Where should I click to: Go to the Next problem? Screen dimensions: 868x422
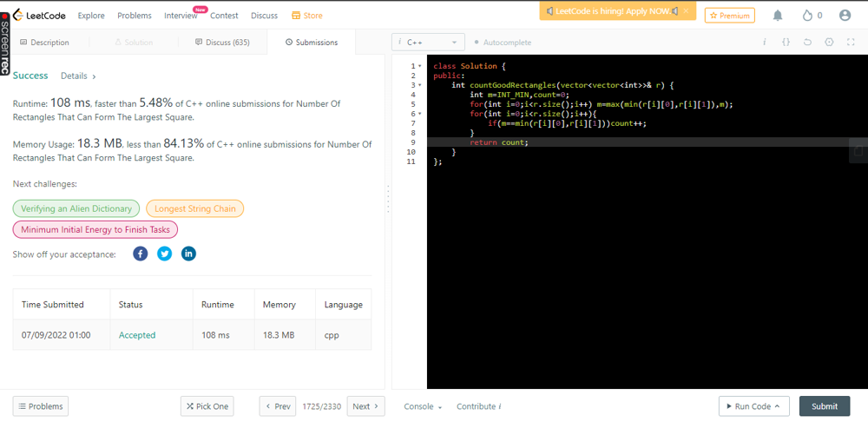365,406
